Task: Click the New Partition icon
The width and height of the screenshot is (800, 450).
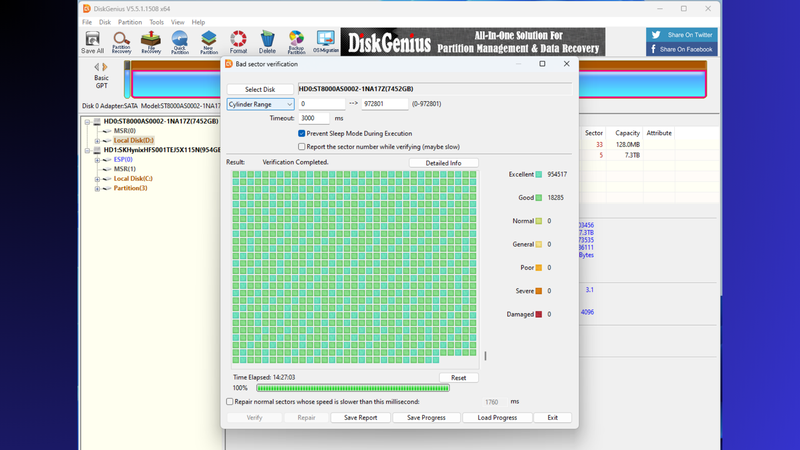Action: pyautogui.click(x=209, y=42)
